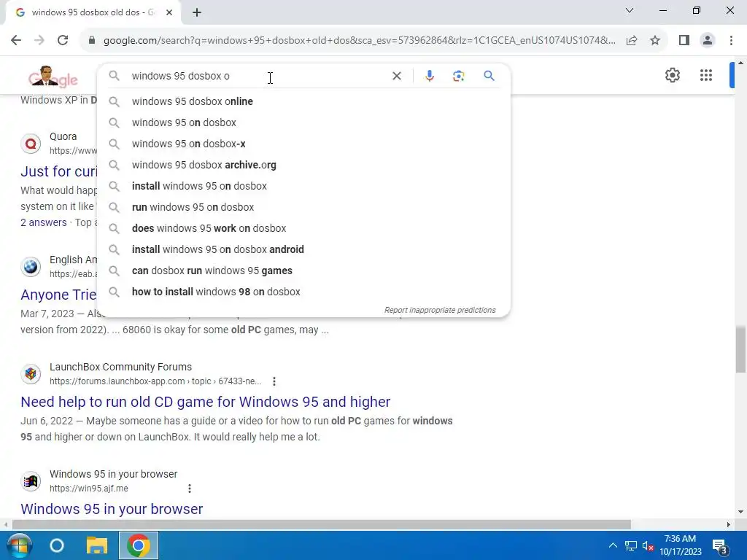Choose 'how to install windows 98 on dosbox'

(x=303, y=292)
